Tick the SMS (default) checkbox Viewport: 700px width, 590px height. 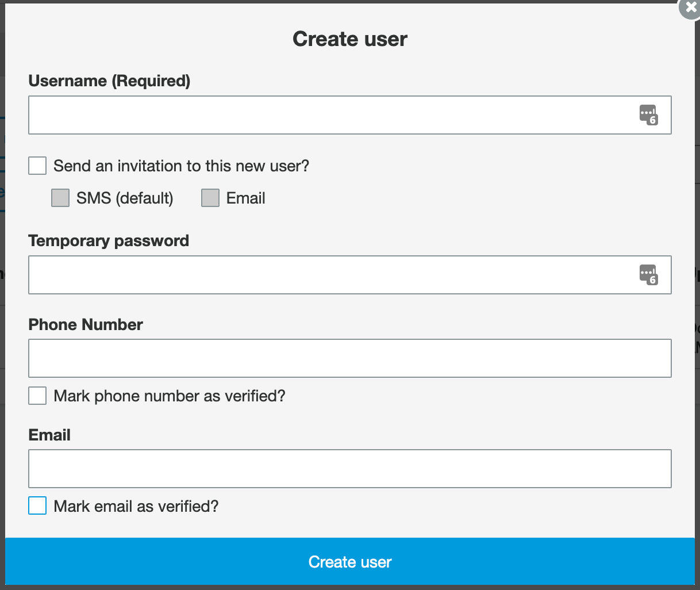point(60,198)
